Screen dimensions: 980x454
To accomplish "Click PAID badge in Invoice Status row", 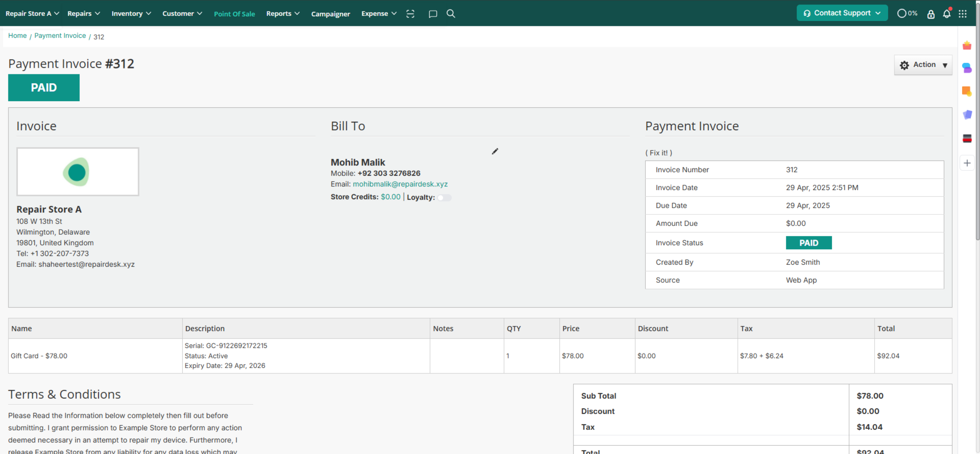I will click(808, 243).
